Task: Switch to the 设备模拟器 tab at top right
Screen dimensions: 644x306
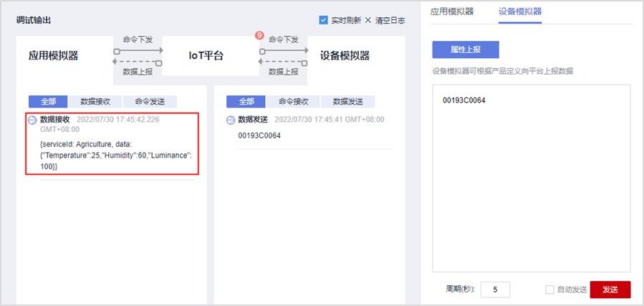Action: [x=519, y=11]
